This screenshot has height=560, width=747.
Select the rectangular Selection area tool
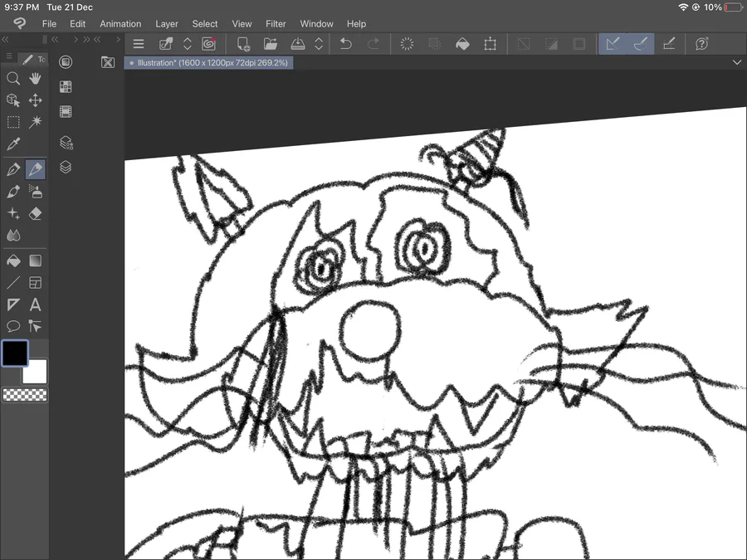click(13, 122)
